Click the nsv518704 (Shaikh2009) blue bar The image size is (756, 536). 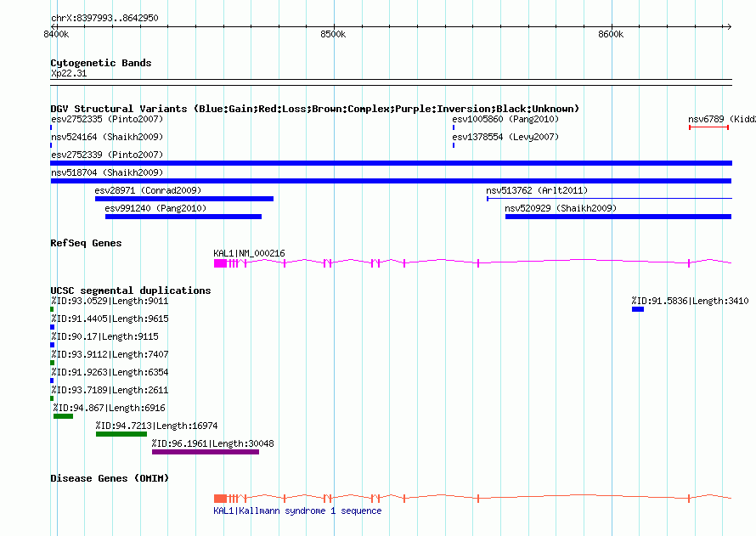click(391, 181)
